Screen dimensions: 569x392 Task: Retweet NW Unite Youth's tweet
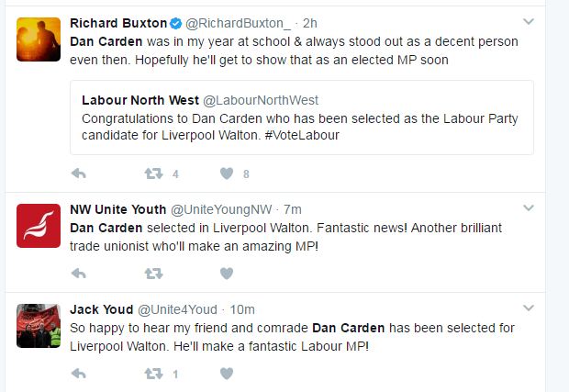153,274
